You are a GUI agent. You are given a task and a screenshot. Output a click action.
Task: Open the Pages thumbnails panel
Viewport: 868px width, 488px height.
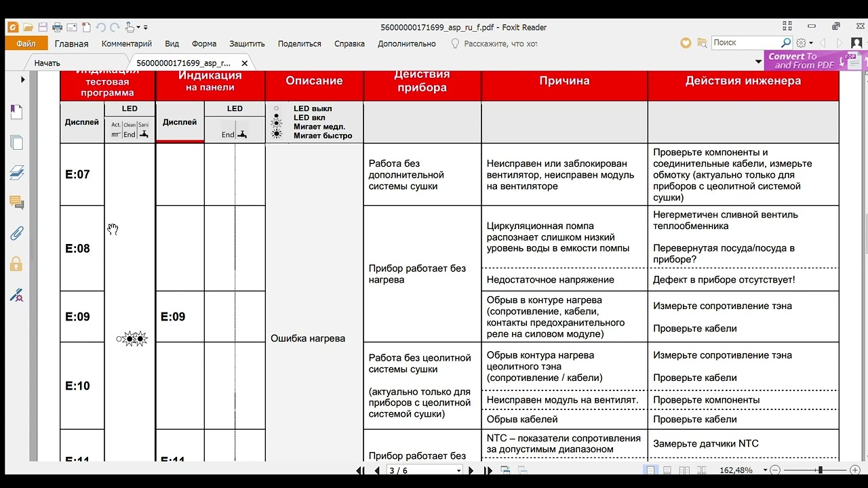tap(16, 143)
